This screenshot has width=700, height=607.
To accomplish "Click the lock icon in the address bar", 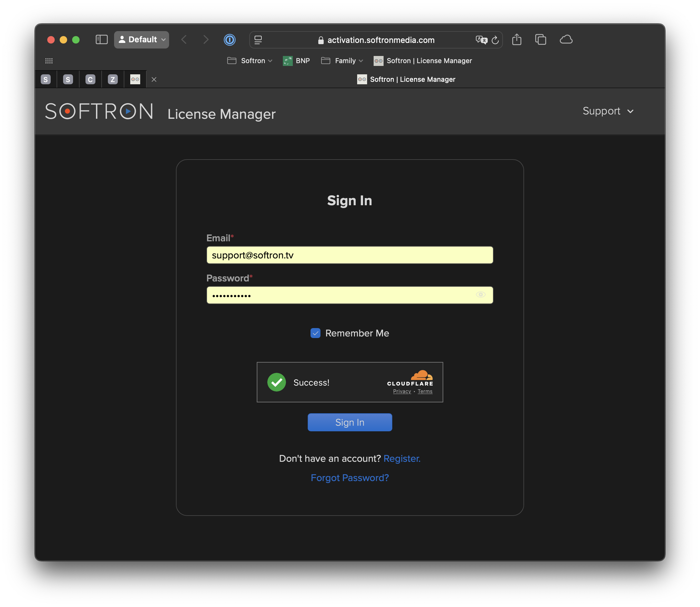I will (x=321, y=40).
